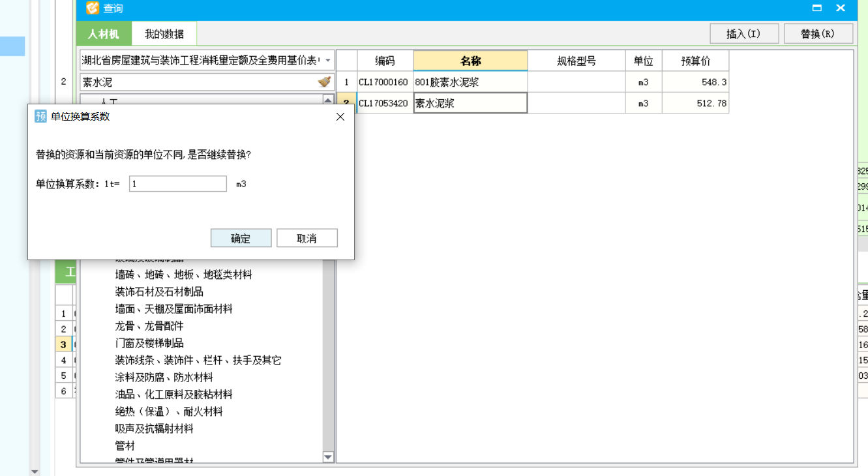The width and height of the screenshot is (868, 476).
Task: Close the 单位换算系数 dialog
Action: click(340, 117)
